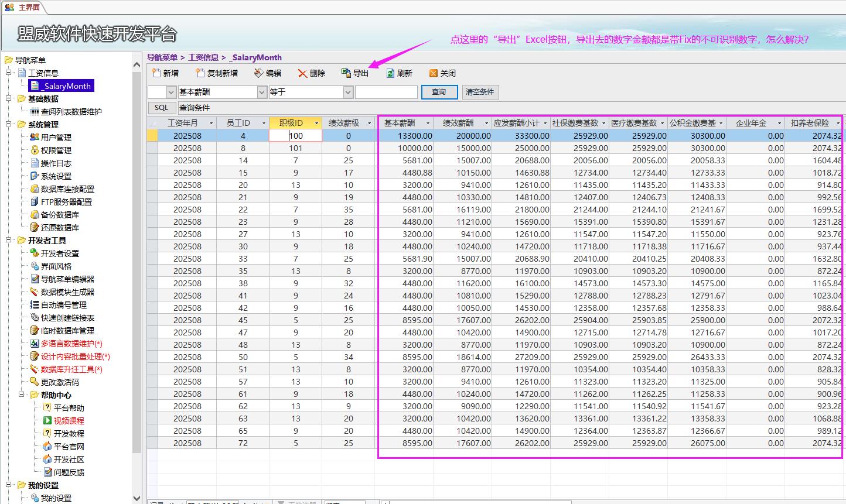Click the navigation tree scroll-down arrow

pyautogui.click(x=137, y=498)
